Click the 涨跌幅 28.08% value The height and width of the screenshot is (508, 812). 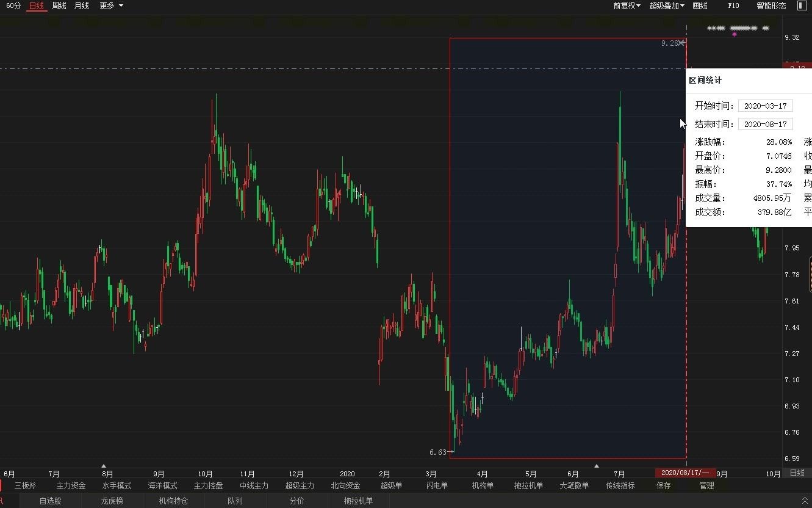point(779,142)
